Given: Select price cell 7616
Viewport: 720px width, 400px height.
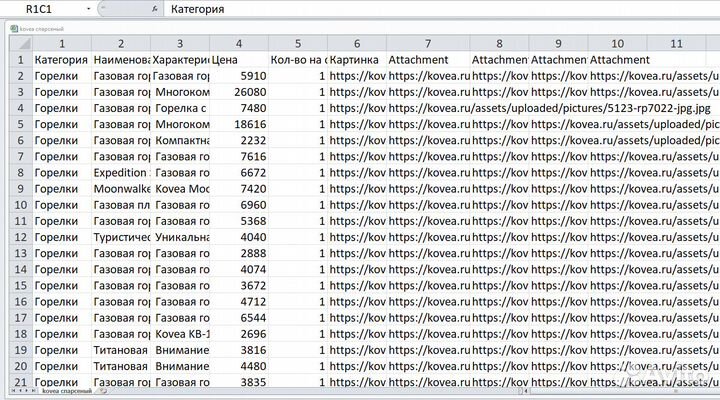Looking at the screenshot, I should (239, 157).
